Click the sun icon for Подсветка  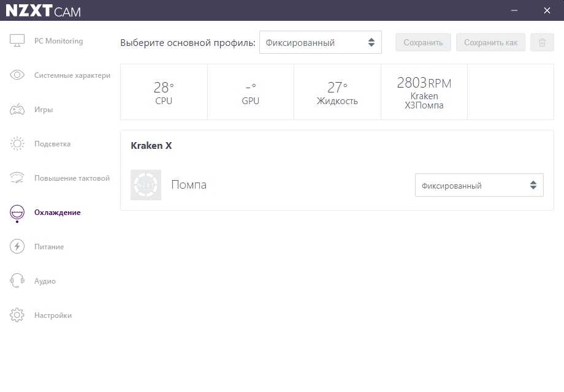[x=17, y=144]
